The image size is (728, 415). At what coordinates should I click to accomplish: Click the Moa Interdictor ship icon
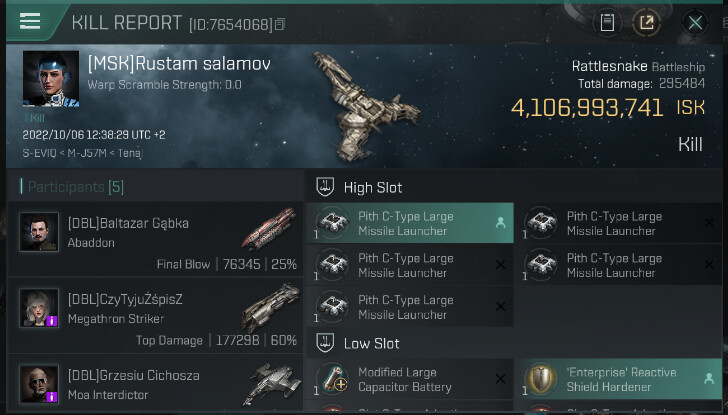point(271,384)
